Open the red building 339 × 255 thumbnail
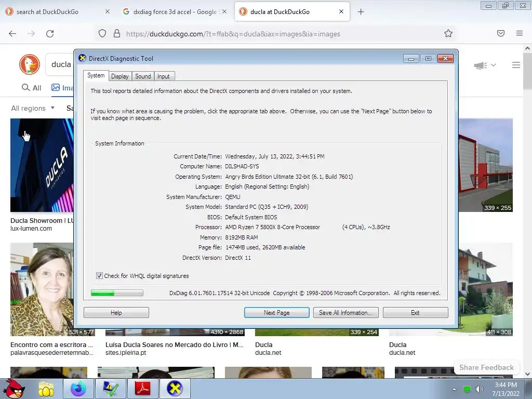 click(486, 165)
